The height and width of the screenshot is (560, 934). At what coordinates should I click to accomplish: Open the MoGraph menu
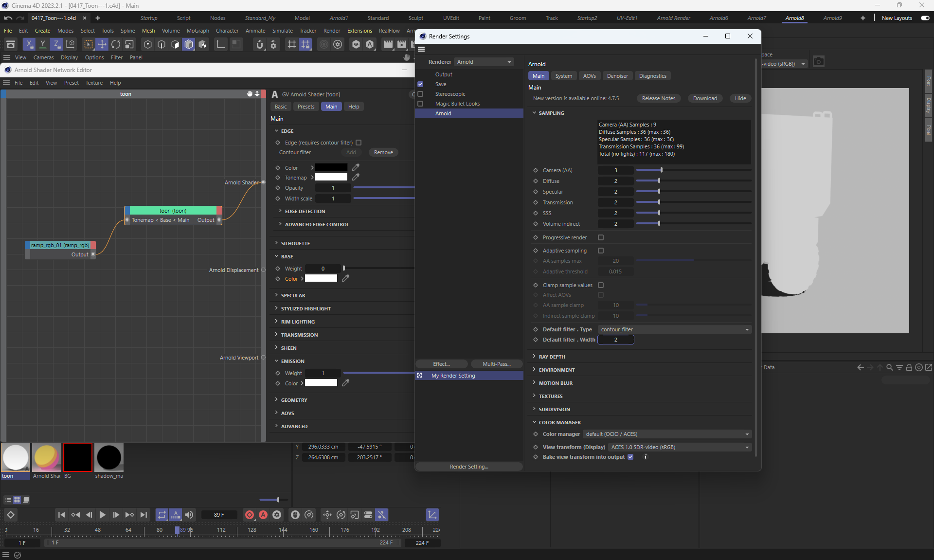pyautogui.click(x=198, y=31)
